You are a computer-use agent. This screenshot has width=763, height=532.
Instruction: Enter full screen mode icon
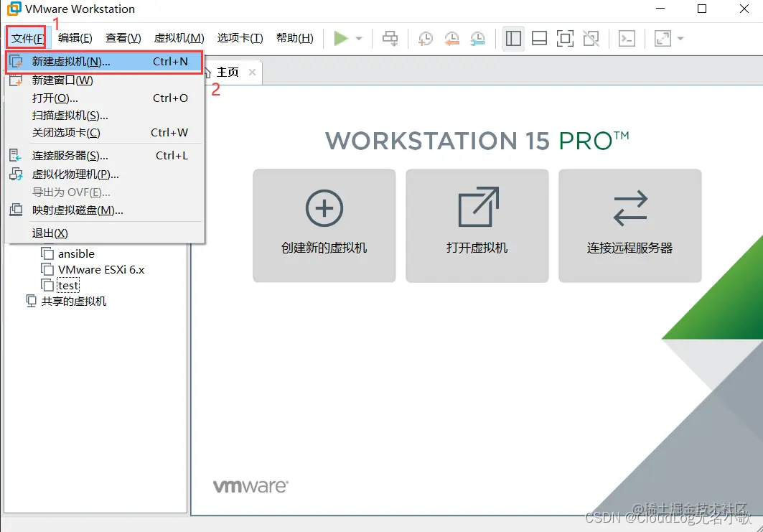[565, 39]
